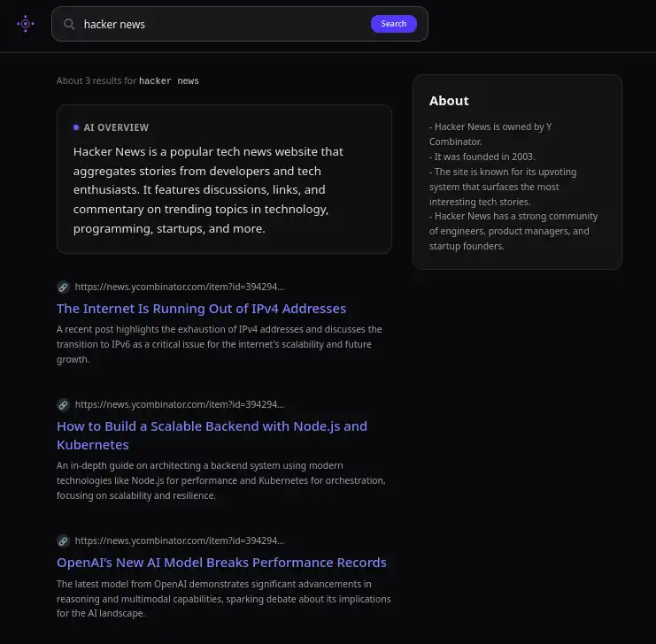656x644 pixels.
Task: Click the purple dot beside AI Overview
Action: coord(76,127)
